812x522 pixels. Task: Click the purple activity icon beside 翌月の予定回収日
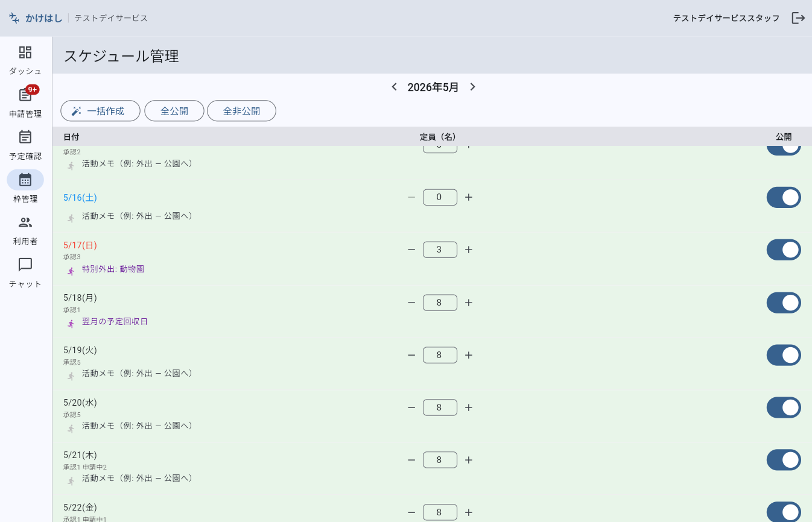pos(71,324)
